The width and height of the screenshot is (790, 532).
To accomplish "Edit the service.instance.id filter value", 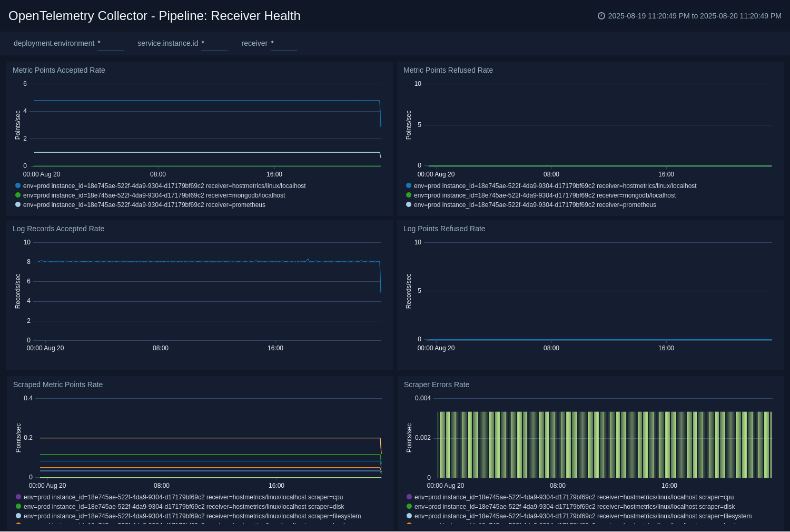I will click(x=214, y=44).
